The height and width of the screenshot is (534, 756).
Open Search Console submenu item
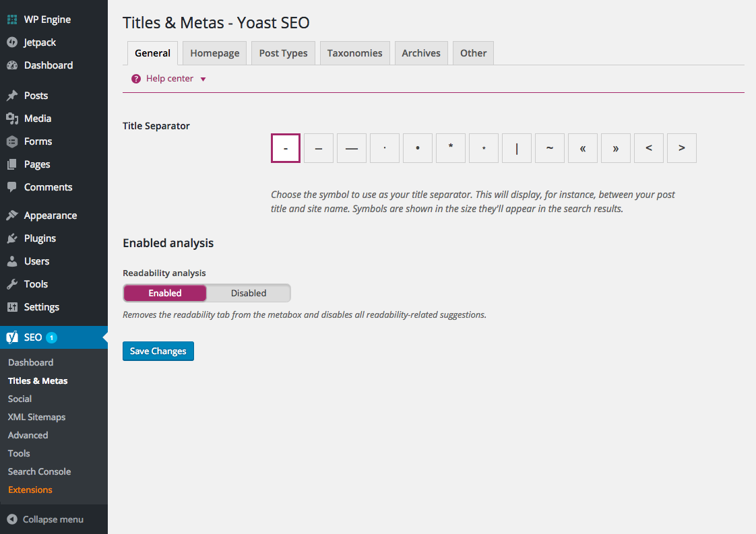[40, 472]
